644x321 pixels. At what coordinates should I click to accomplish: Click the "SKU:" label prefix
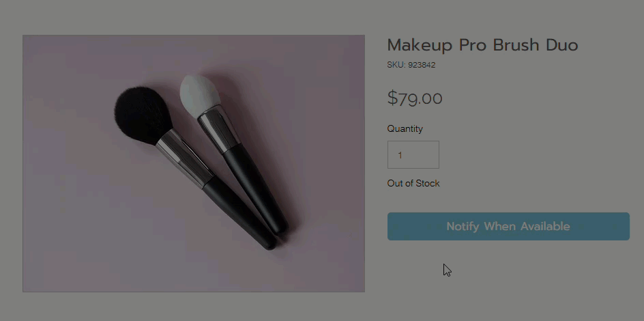pos(396,66)
